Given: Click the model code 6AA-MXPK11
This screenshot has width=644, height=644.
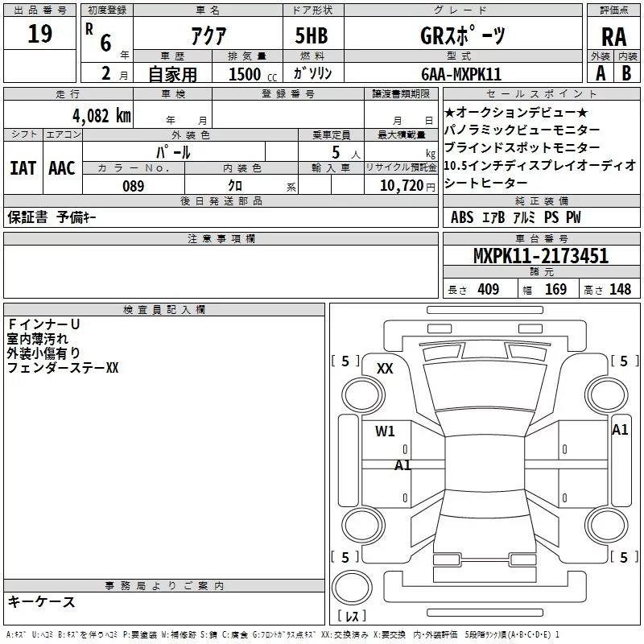Looking at the screenshot, I should pos(461,74).
